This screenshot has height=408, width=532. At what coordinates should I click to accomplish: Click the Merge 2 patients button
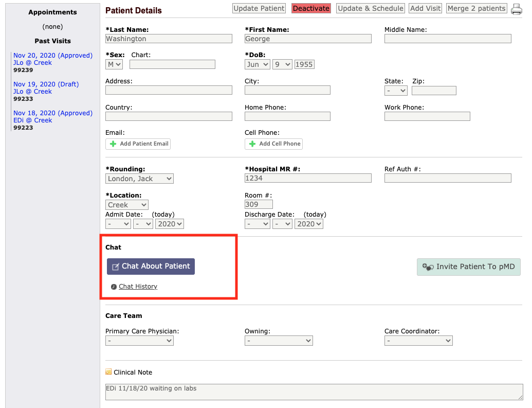pyautogui.click(x=475, y=8)
